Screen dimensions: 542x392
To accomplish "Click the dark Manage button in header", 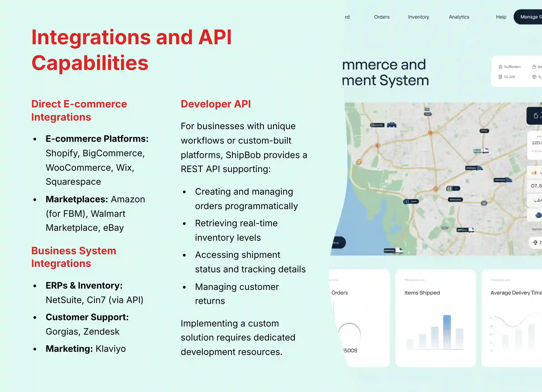I will click(528, 17).
